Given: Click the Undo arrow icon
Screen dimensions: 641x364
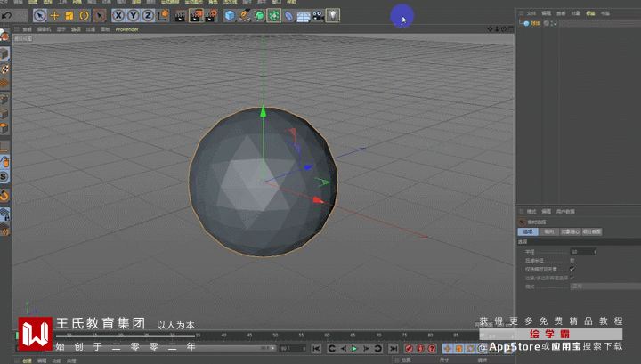Looking at the screenshot, I should tap(6, 16).
